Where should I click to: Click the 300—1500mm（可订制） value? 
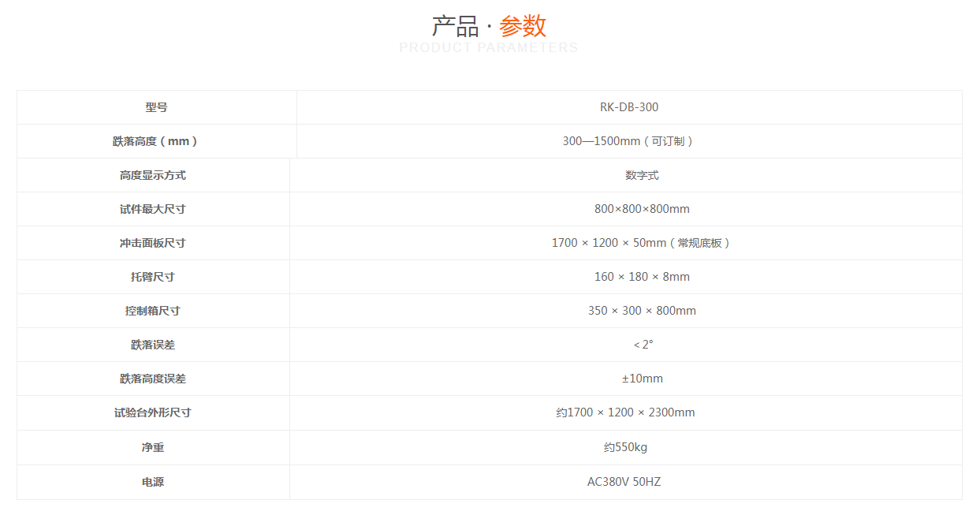628,141
